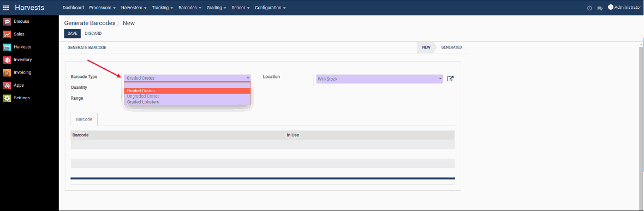Viewport: 644px width, 211px height.
Task: Expand the Grading menu
Action: point(217,8)
